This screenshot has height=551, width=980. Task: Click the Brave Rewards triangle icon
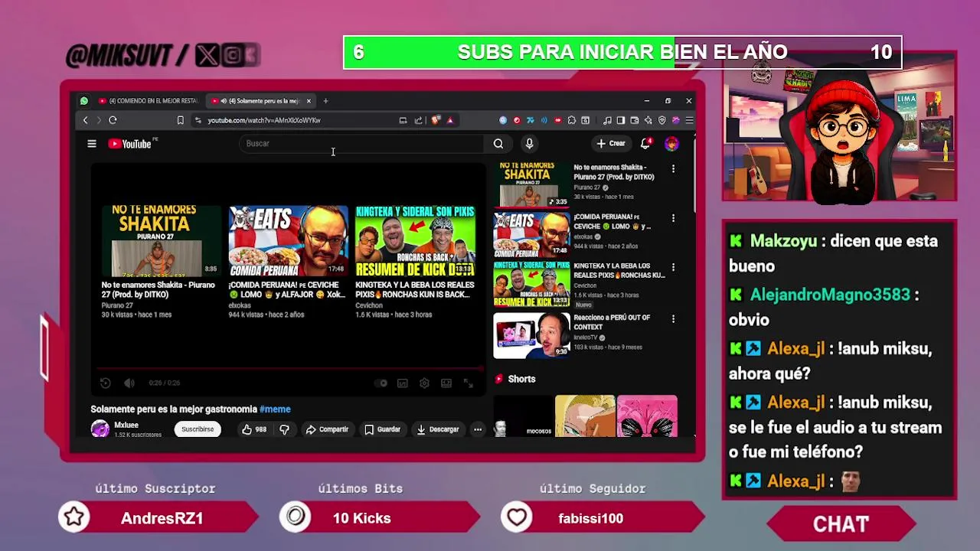point(450,120)
